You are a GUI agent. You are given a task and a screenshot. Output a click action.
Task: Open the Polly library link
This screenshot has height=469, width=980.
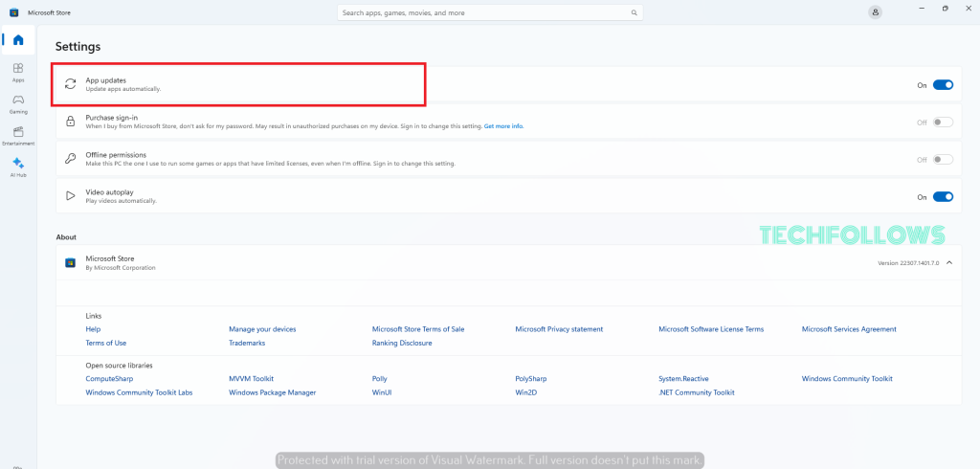pos(379,379)
